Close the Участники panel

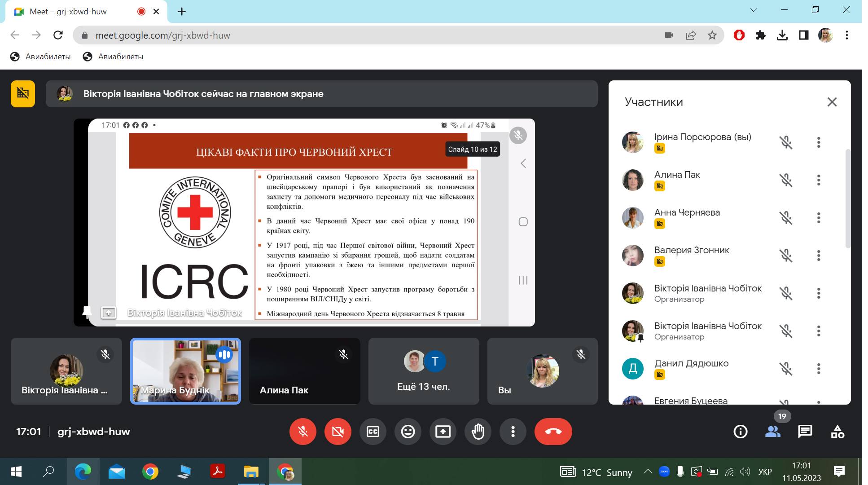tap(832, 102)
